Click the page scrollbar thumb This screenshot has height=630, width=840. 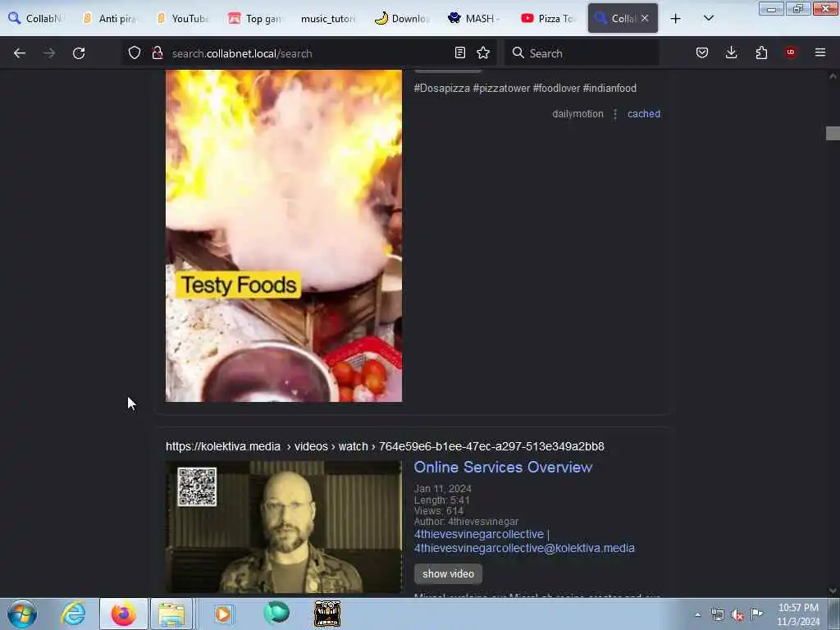point(833,133)
